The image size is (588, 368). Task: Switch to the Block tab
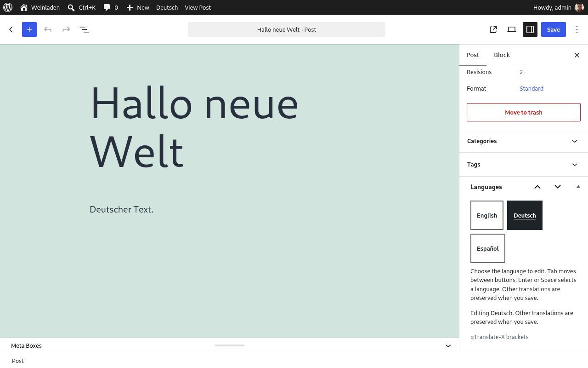pyautogui.click(x=502, y=55)
